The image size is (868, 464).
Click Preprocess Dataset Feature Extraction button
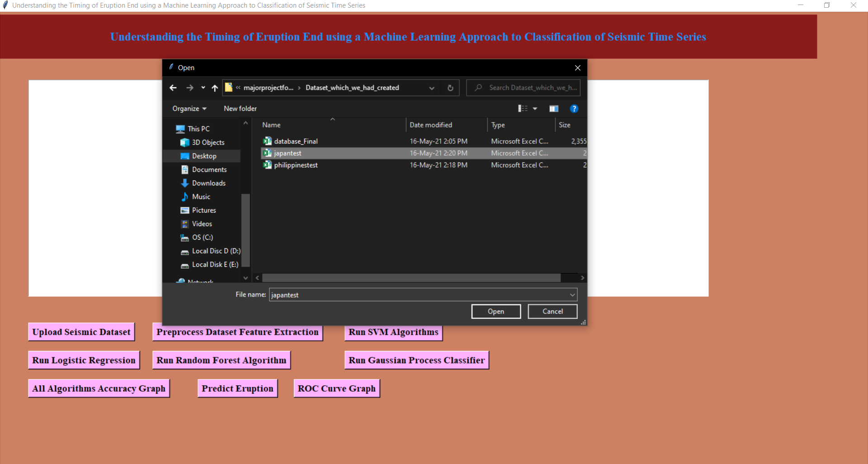tap(237, 332)
